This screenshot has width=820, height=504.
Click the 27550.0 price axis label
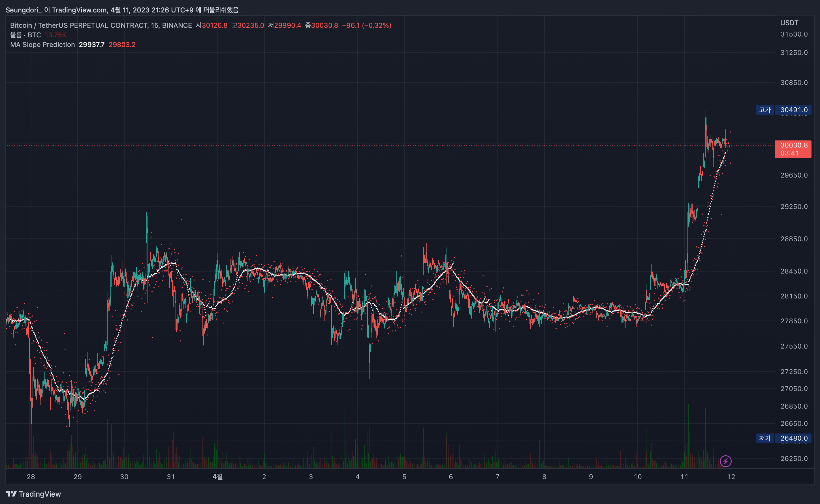click(794, 346)
